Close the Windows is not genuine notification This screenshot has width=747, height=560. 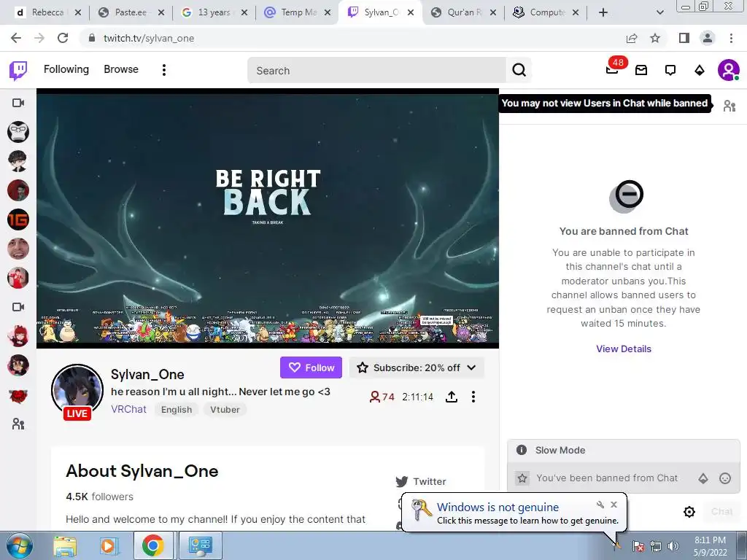point(614,505)
